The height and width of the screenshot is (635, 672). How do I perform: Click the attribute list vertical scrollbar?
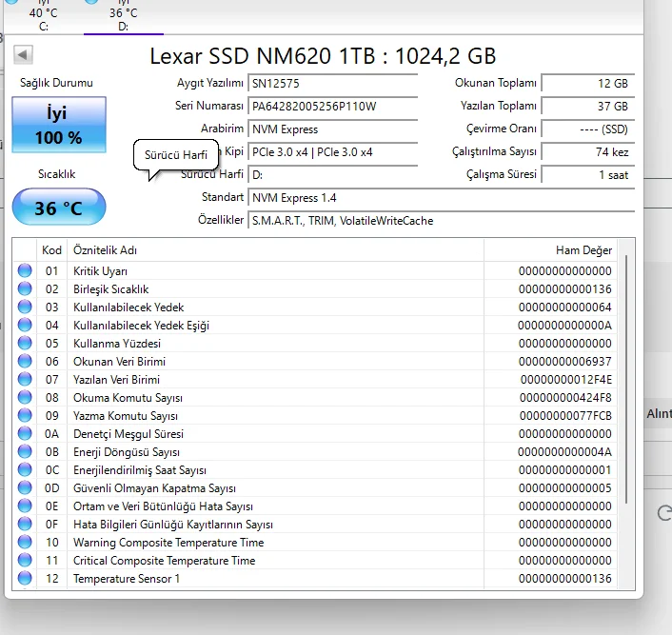tap(625, 381)
